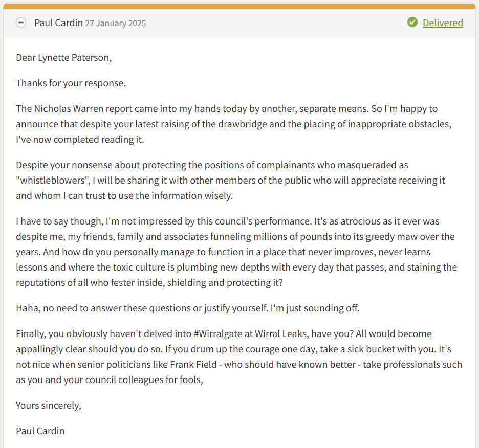
Task: Click the date 27 January 2025
Action: (116, 23)
